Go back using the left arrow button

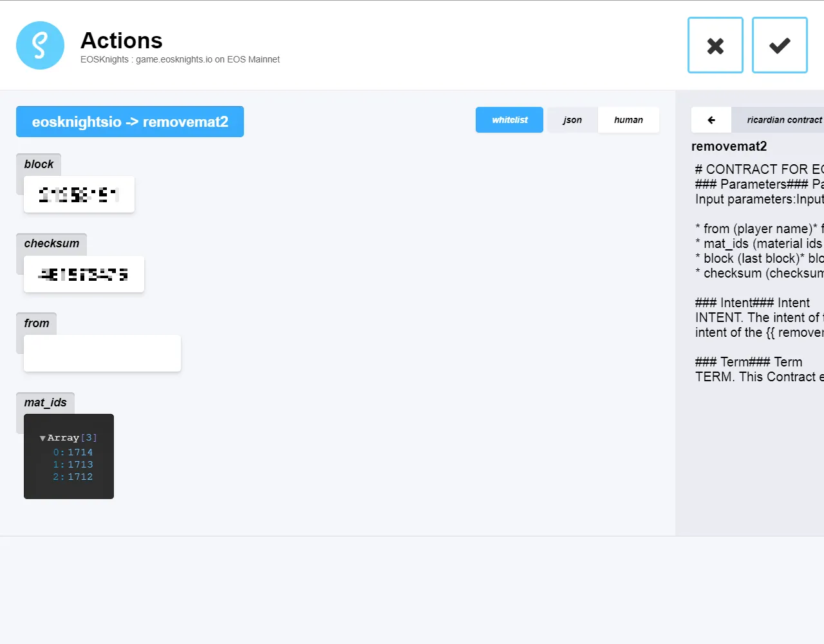coord(711,120)
